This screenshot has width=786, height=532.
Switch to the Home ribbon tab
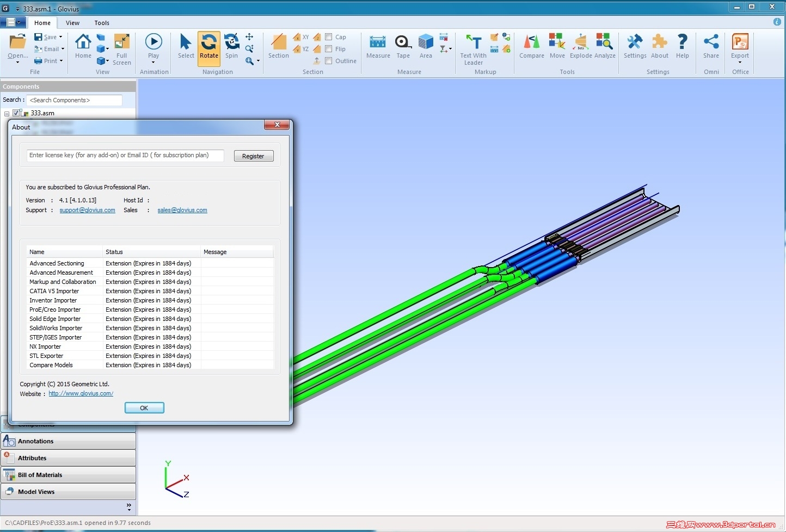(x=42, y=23)
